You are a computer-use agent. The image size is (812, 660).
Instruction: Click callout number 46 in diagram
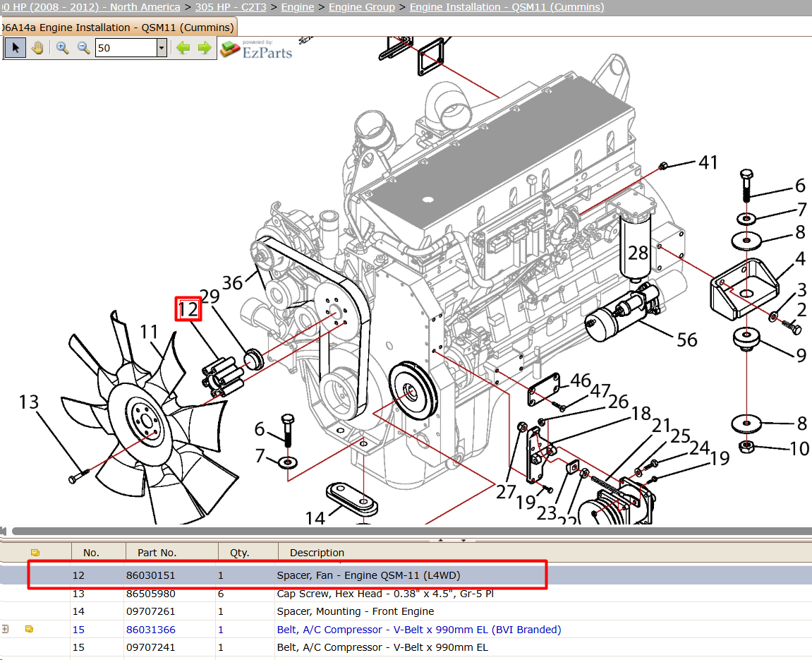(x=581, y=380)
